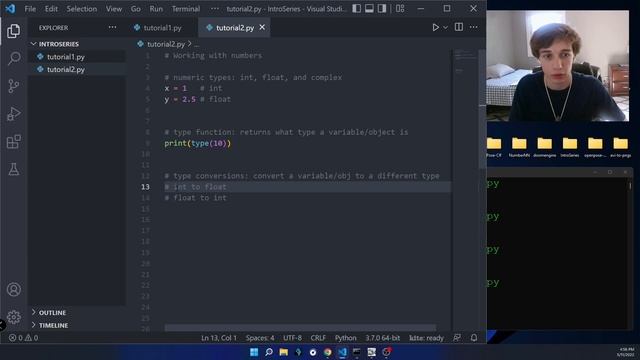This screenshot has height=360, width=640.
Task: Open the terminal window taskbar icon
Action: 357,352
